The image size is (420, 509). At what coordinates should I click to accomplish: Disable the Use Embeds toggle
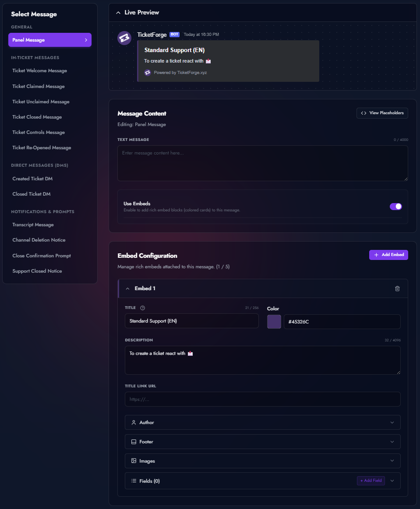(x=395, y=206)
